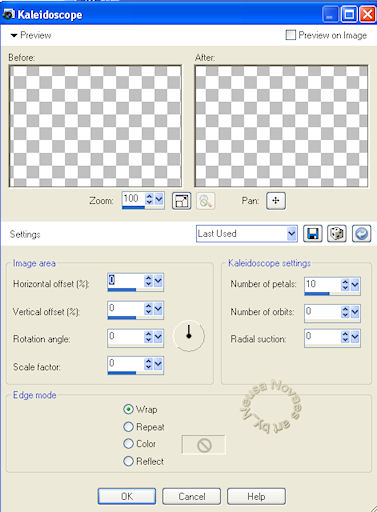Open Help for the Kaleidoscope effect

[x=256, y=496]
